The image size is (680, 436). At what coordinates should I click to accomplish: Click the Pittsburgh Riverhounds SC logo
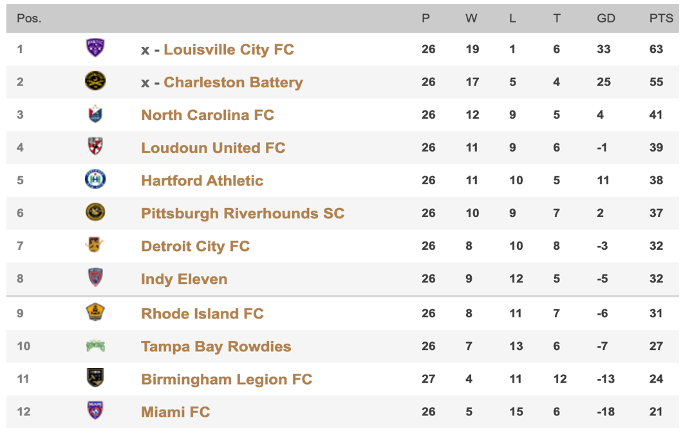click(x=95, y=213)
